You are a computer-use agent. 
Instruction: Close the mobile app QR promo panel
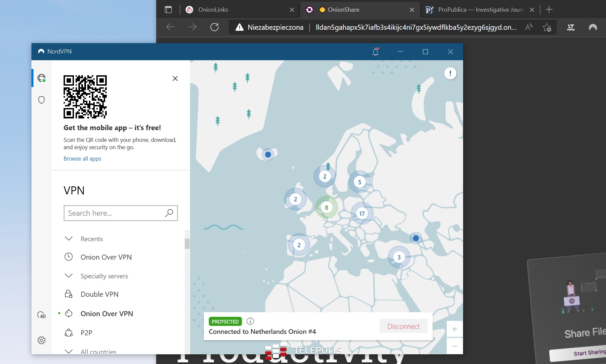click(175, 79)
